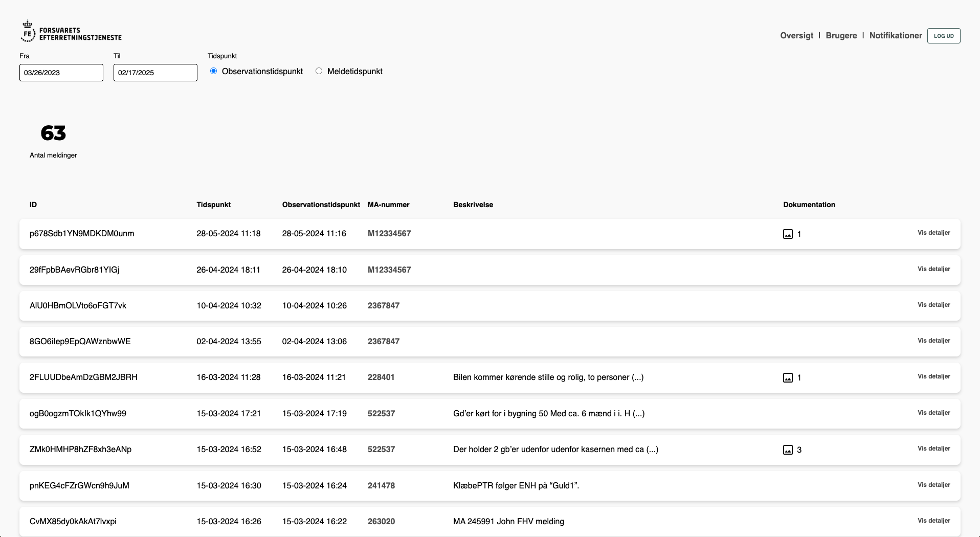Click description 'MA 245991 John FHV melding'
The height and width of the screenshot is (537, 980).
(x=508, y=521)
